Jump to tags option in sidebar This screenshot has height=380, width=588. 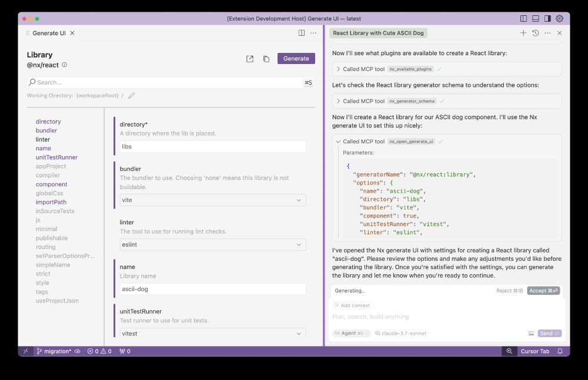click(42, 292)
